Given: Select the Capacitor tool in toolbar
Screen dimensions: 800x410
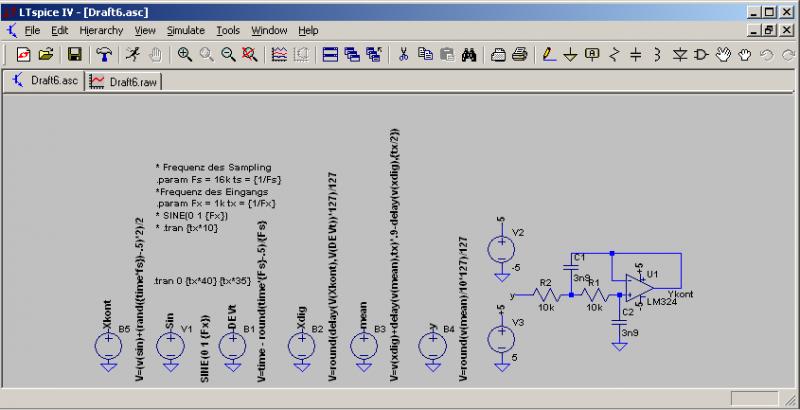Looking at the screenshot, I should (636, 55).
